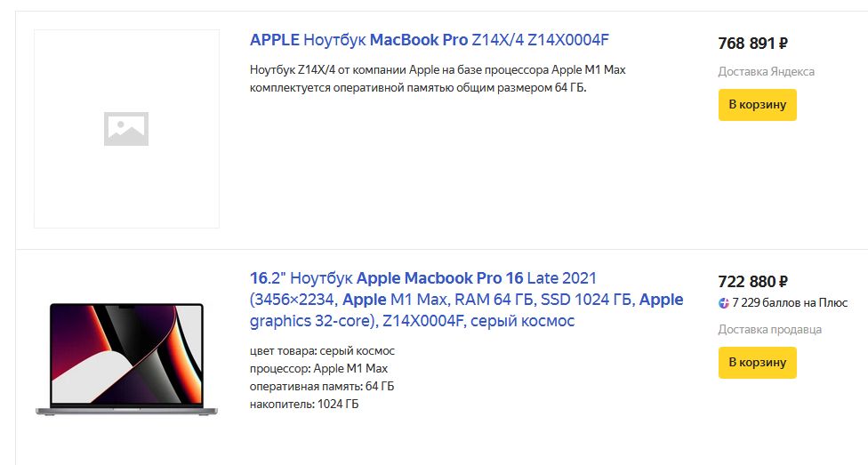Click the Z14X/4 description mentioning 64 ГБ memory

(440, 79)
